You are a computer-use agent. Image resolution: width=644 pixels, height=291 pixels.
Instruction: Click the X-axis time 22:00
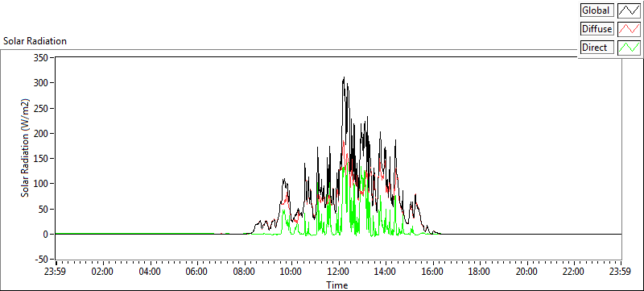coord(573,272)
